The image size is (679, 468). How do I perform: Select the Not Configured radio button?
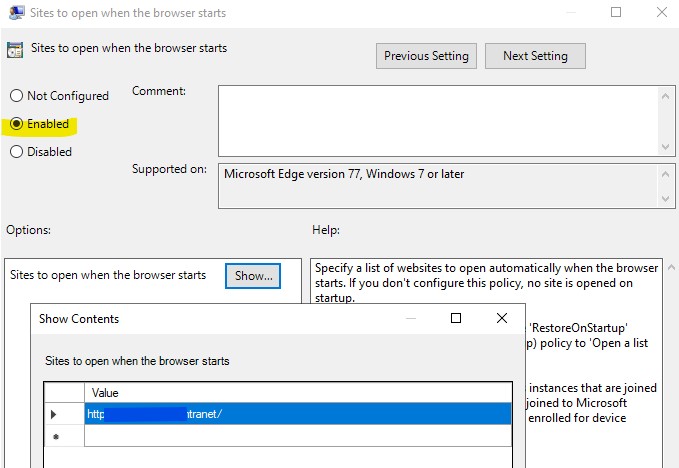coord(17,96)
